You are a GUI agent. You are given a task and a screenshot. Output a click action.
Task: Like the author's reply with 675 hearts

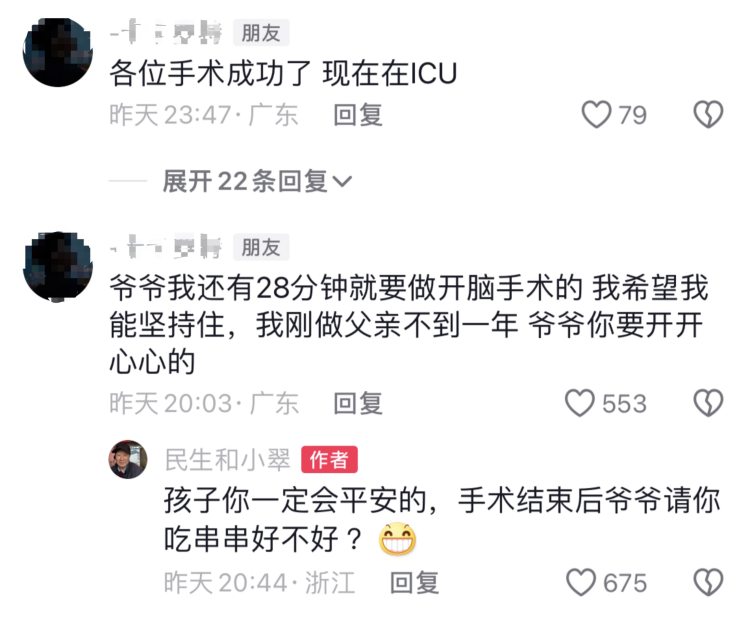pyautogui.click(x=581, y=582)
